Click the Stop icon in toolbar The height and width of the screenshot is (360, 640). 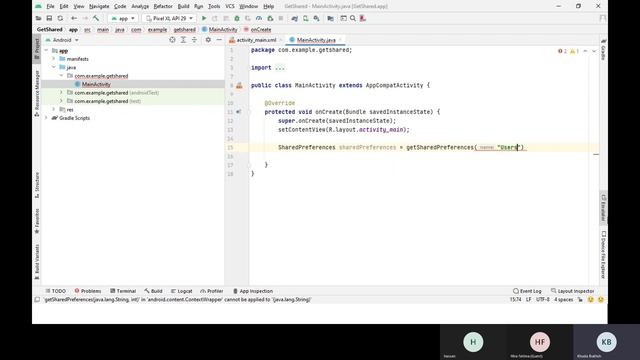point(281,18)
